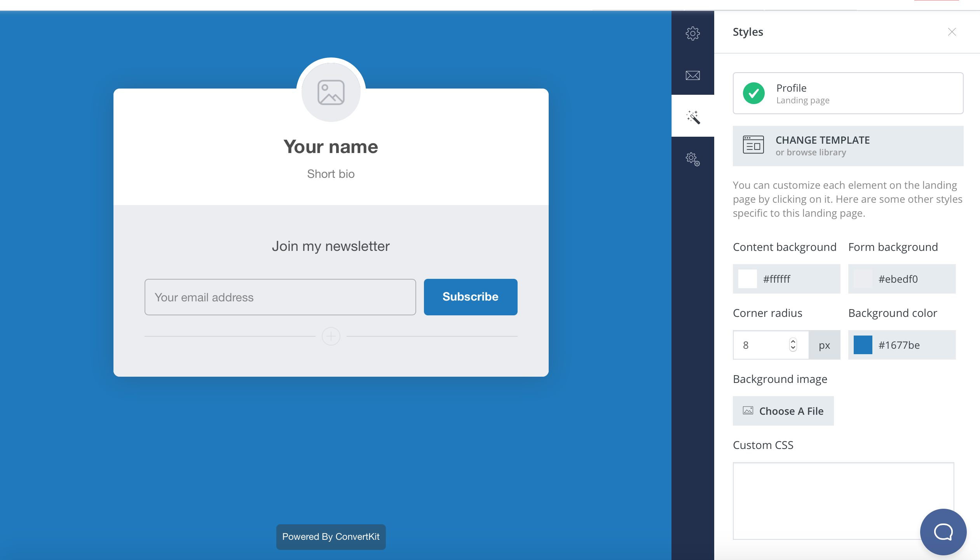Click Change Template button
980x560 pixels.
848,146
